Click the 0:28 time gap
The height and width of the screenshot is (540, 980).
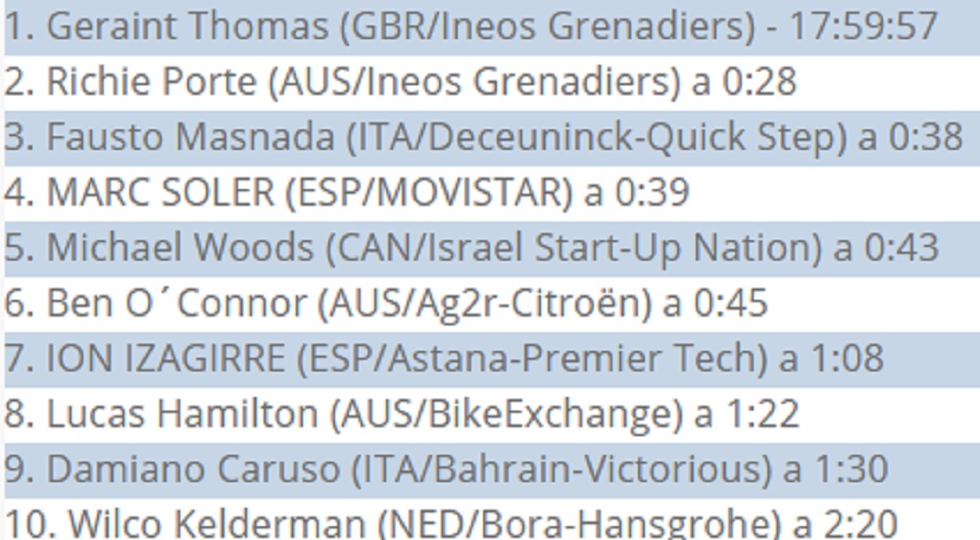(x=759, y=82)
